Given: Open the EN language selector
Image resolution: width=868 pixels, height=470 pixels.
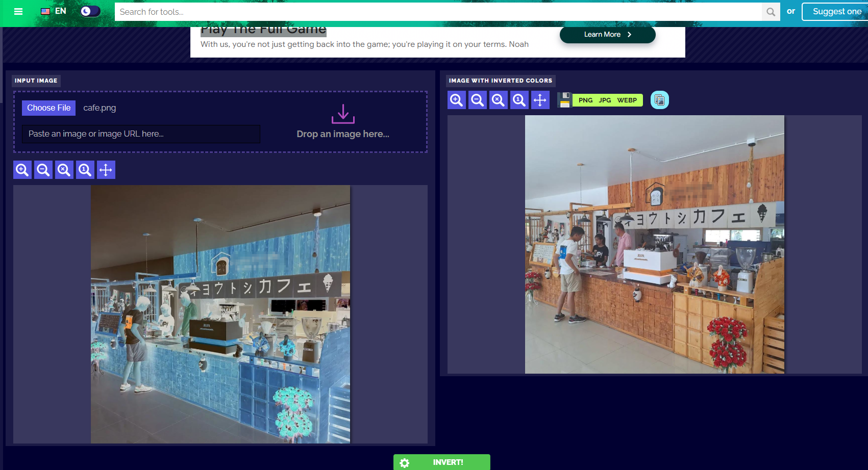Looking at the screenshot, I should tap(54, 11).
